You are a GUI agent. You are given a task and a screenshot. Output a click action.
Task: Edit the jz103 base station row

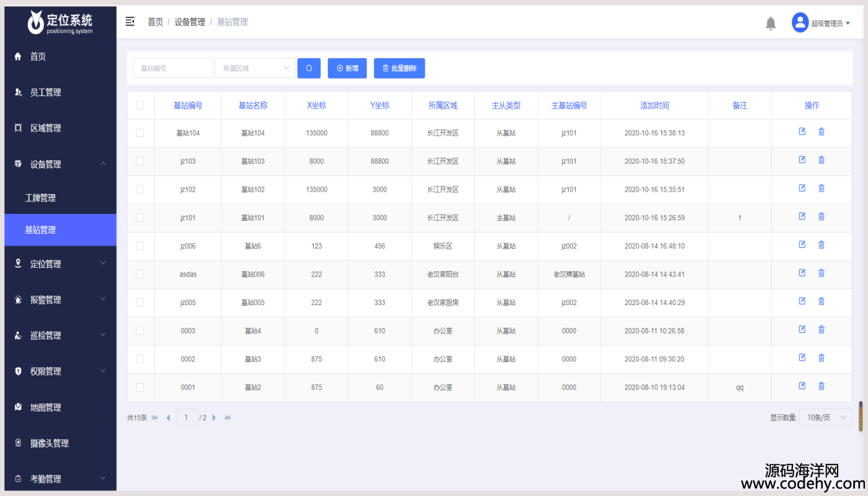(x=802, y=160)
